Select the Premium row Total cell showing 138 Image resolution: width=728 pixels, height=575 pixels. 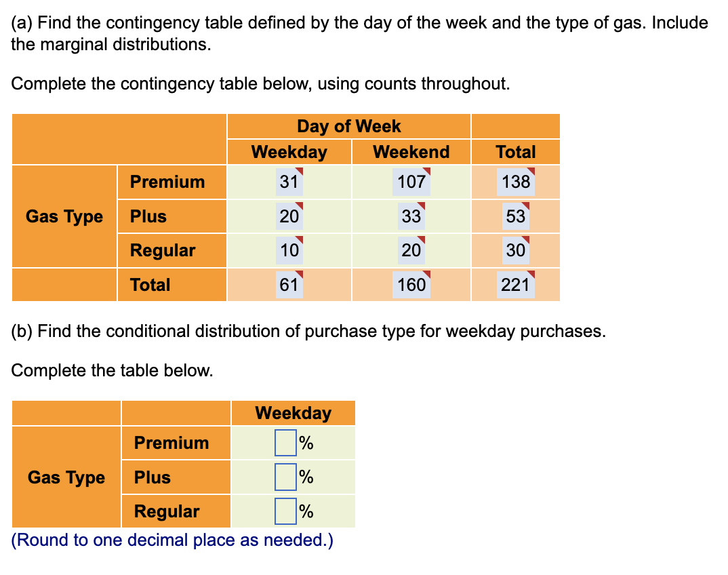click(x=516, y=182)
